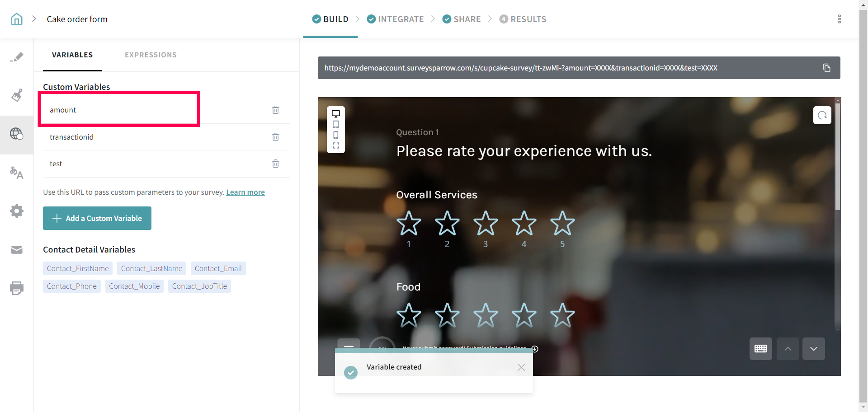Dismiss the Variable created notification
868x412 pixels.
click(521, 367)
